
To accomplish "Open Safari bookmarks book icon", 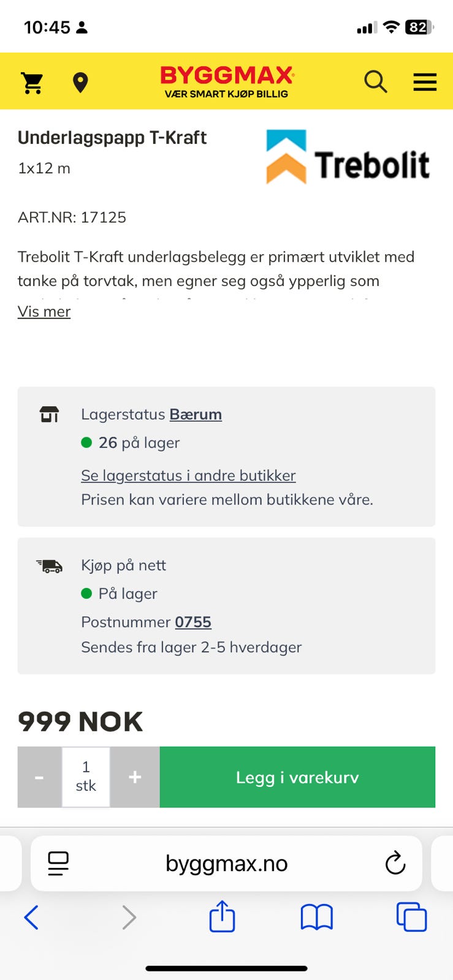I will [x=316, y=918].
